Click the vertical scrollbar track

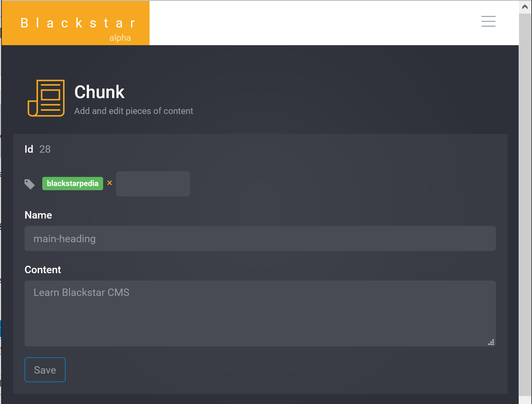coord(525,204)
